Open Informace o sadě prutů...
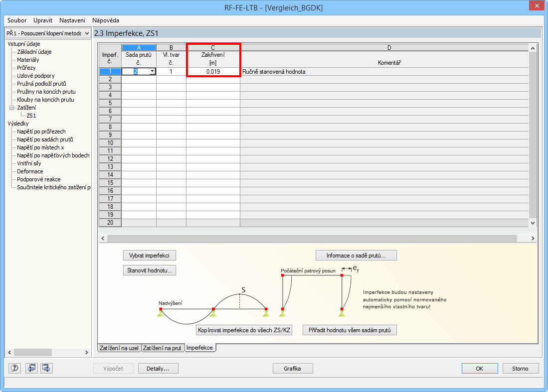 tap(356, 256)
